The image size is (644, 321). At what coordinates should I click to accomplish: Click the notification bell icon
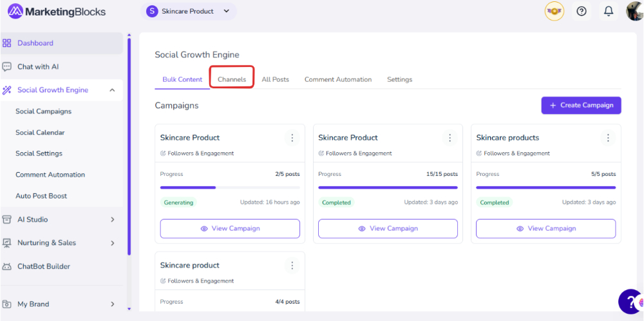608,11
